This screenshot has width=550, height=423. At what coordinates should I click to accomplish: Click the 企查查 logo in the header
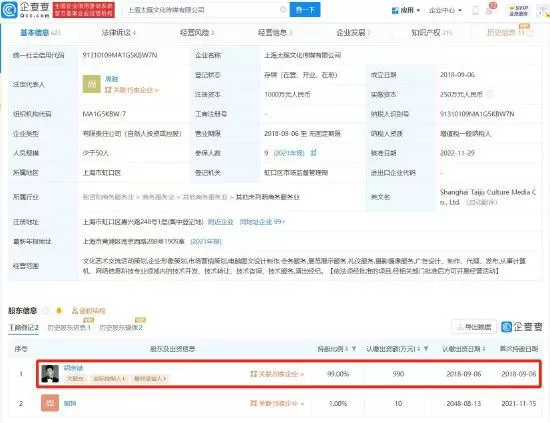click(25, 10)
